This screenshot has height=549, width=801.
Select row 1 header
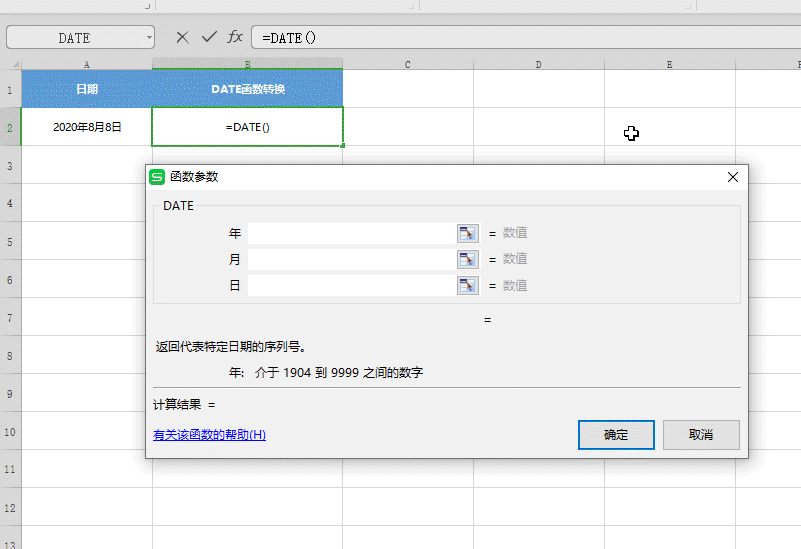[10, 90]
